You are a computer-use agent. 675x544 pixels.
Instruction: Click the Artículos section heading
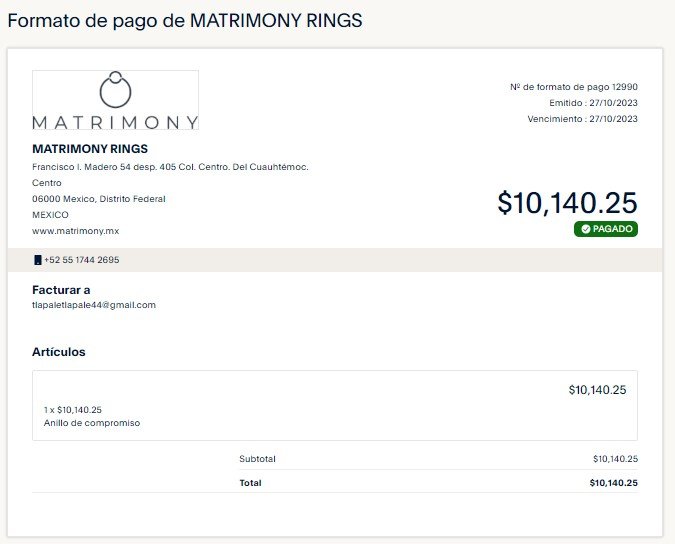click(x=59, y=352)
